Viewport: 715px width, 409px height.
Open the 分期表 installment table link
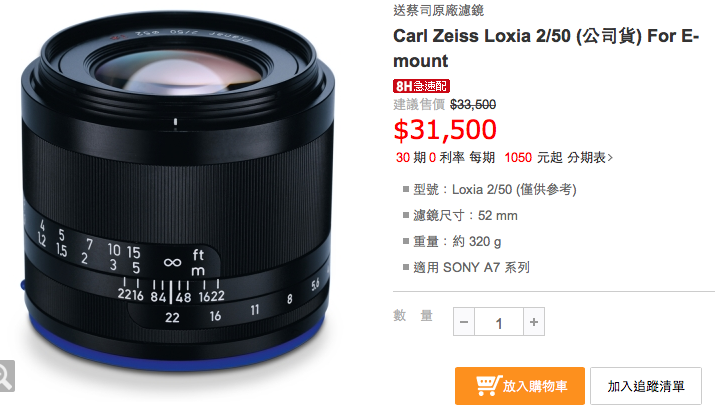tap(586, 157)
